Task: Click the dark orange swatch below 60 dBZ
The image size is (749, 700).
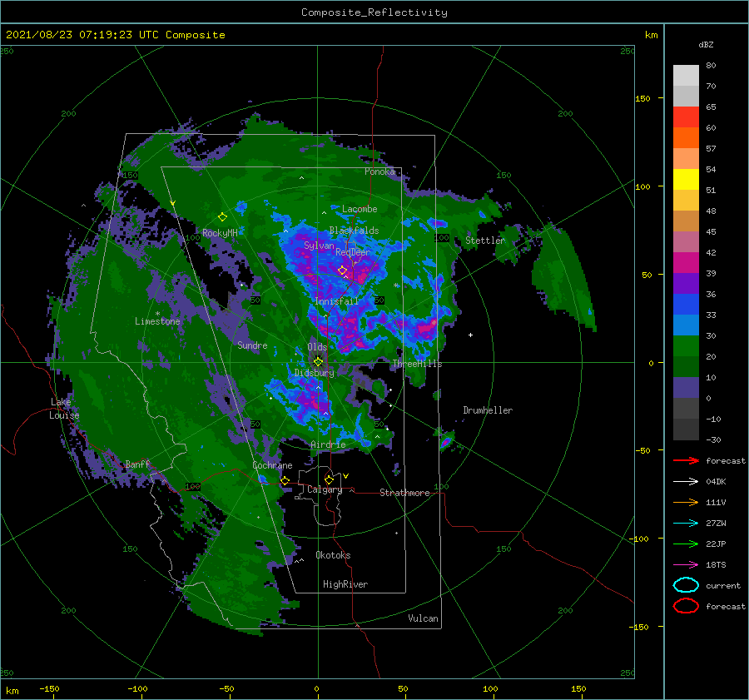Action: (x=686, y=137)
